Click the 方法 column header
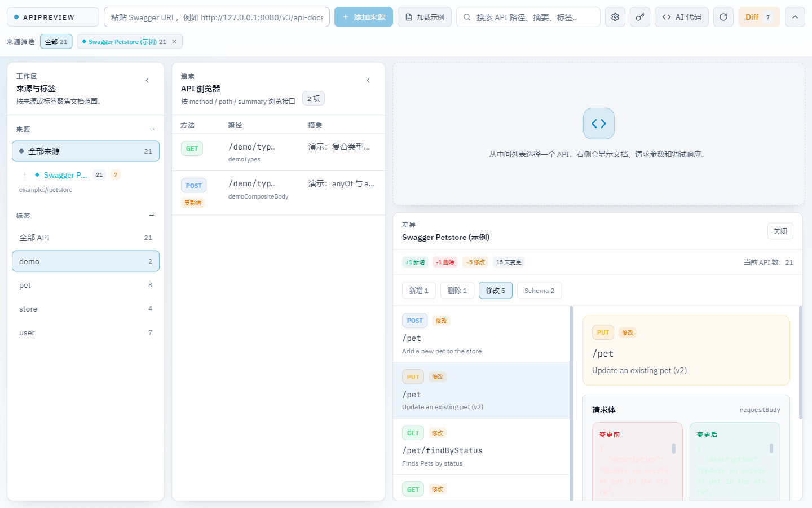Viewport: 812px width, 508px height. [188, 125]
